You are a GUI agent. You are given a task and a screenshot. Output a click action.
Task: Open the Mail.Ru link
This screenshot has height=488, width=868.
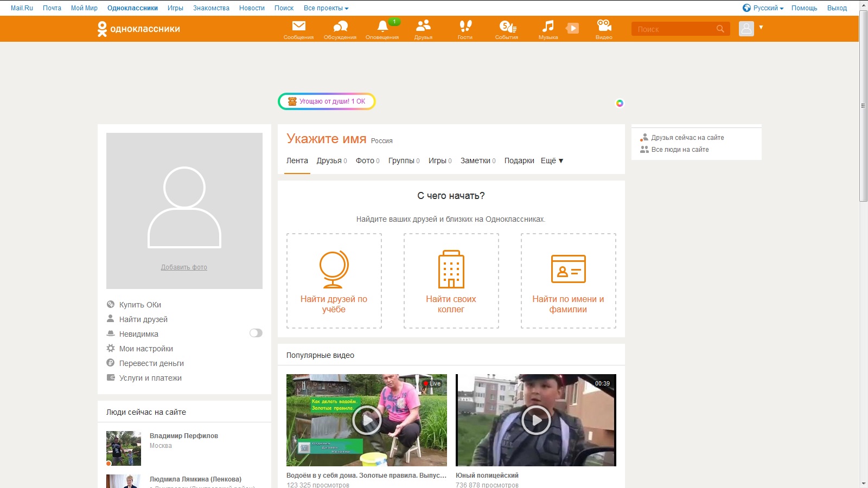point(22,8)
